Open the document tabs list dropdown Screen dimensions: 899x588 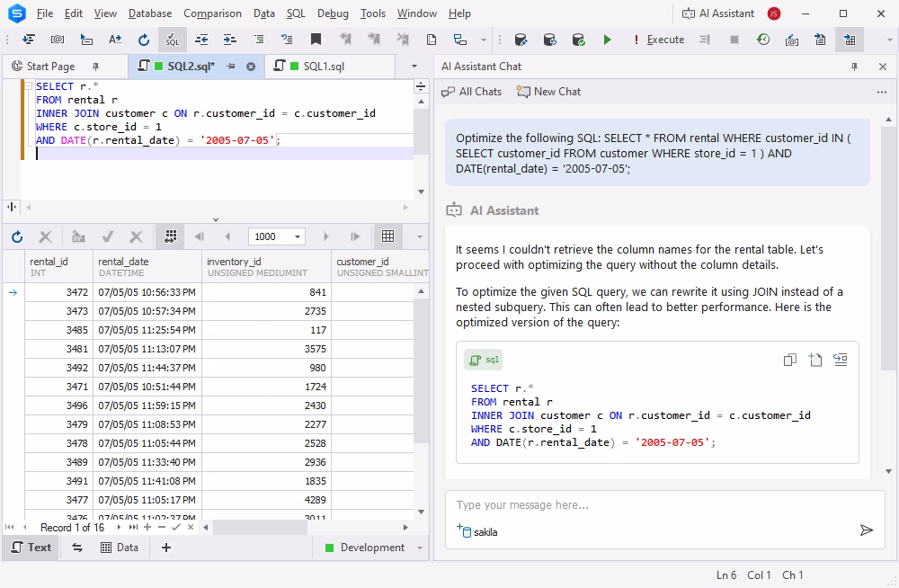(414, 67)
